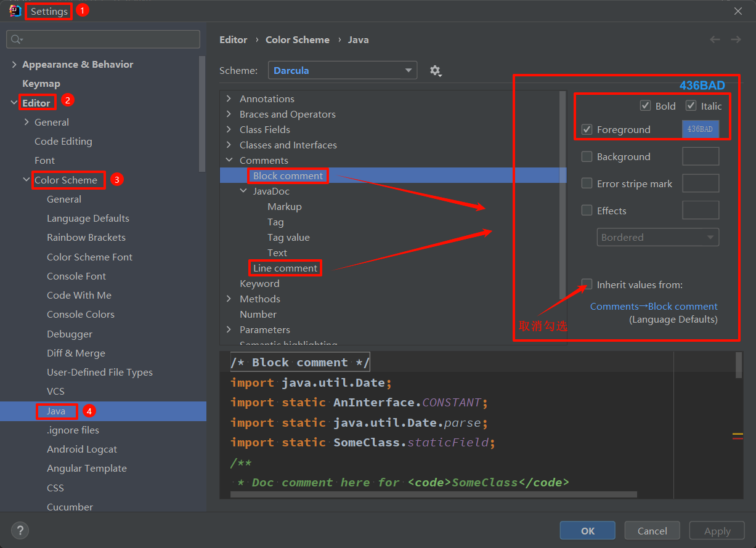Screen dimensions: 756x548
Task: Select Text under JavaDoc
Action: [277, 252]
